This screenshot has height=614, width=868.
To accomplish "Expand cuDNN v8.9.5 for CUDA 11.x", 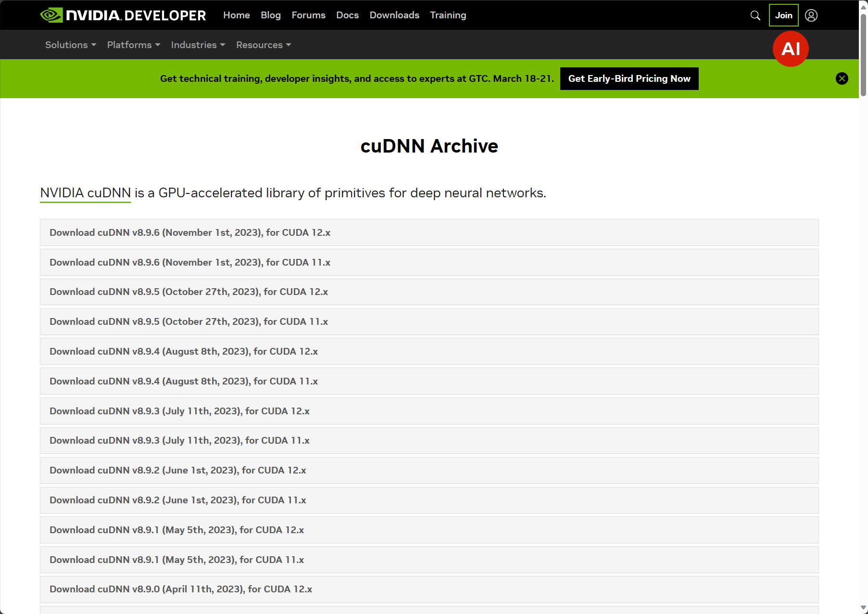I will (429, 321).
